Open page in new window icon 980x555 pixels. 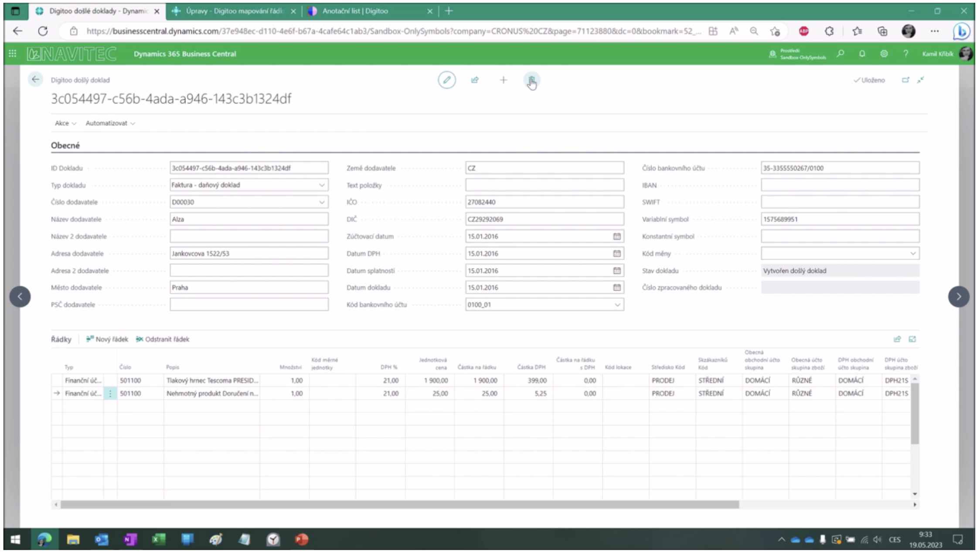(x=905, y=80)
